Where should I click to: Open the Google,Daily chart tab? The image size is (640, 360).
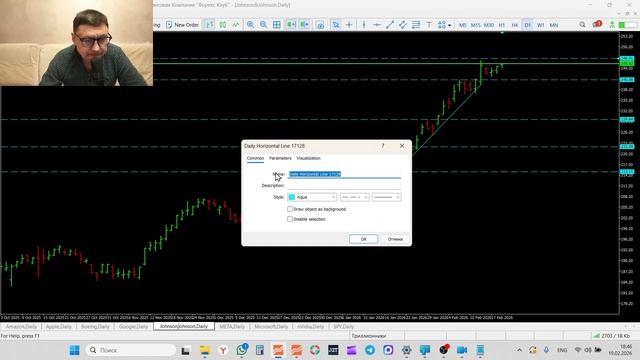(x=133, y=327)
